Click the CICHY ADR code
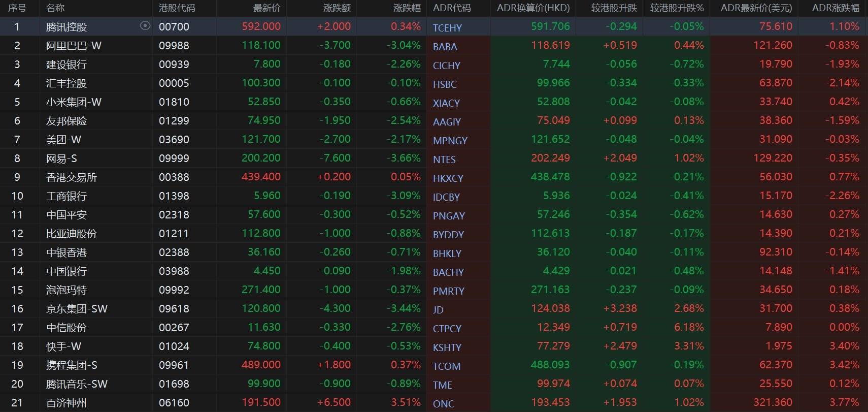The image size is (868, 412). click(x=447, y=66)
